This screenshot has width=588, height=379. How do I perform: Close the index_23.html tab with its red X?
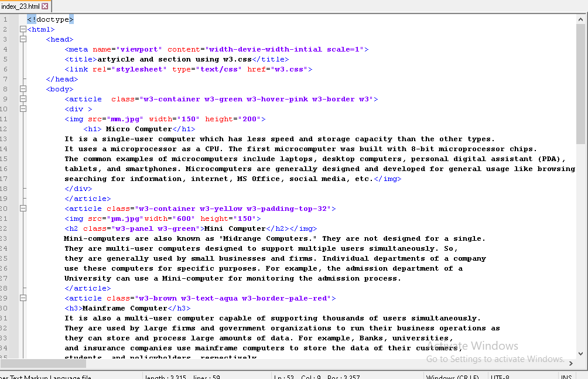coord(45,6)
